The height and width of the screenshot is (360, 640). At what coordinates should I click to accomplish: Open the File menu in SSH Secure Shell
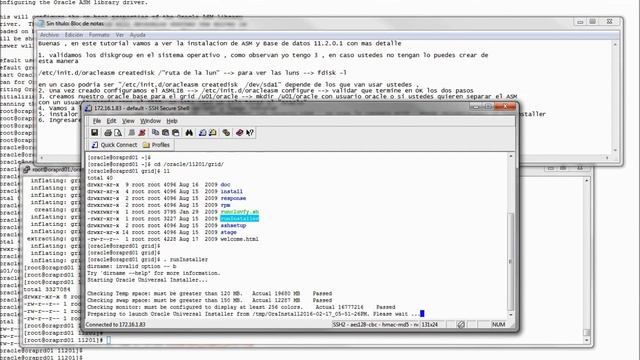(97, 121)
